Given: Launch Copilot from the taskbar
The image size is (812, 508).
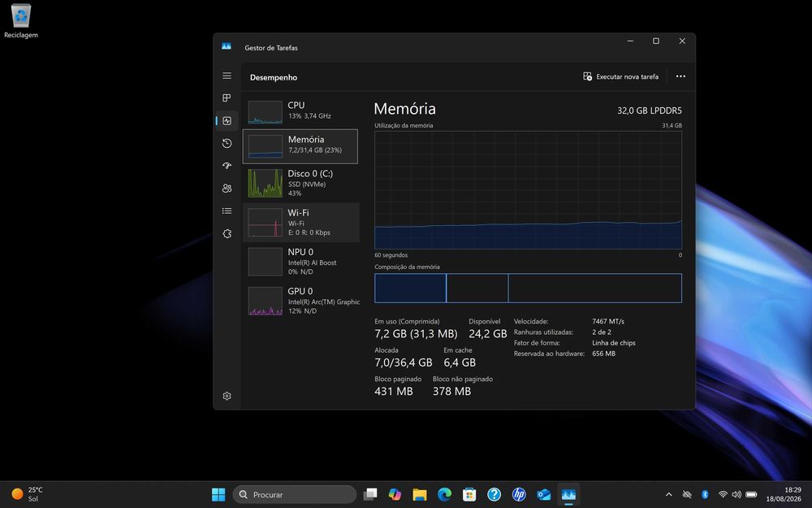Looking at the screenshot, I should click(395, 494).
